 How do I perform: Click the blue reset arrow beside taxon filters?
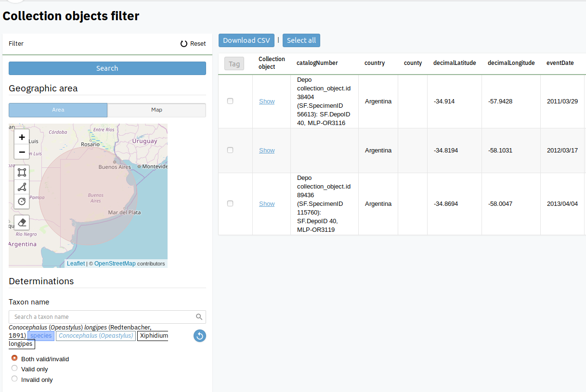click(x=199, y=335)
